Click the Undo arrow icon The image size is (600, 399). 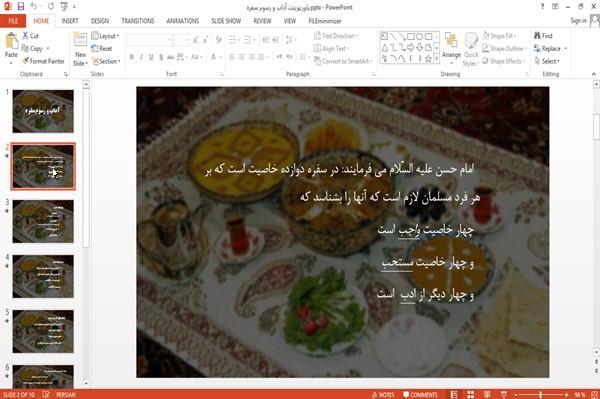pyautogui.click(x=34, y=6)
